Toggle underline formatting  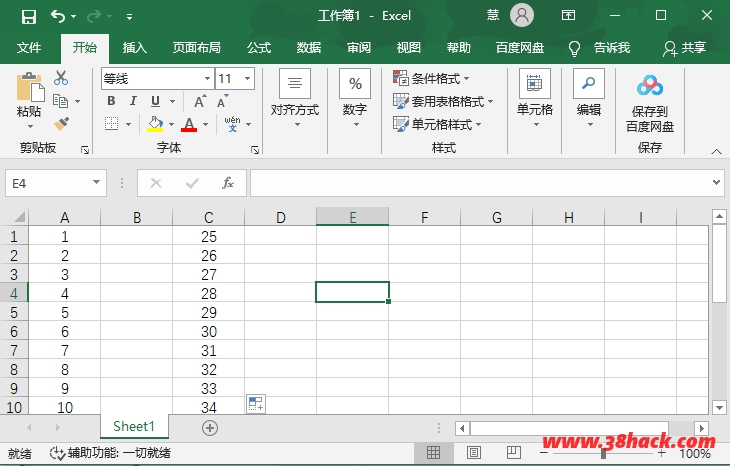click(x=155, y=101)
